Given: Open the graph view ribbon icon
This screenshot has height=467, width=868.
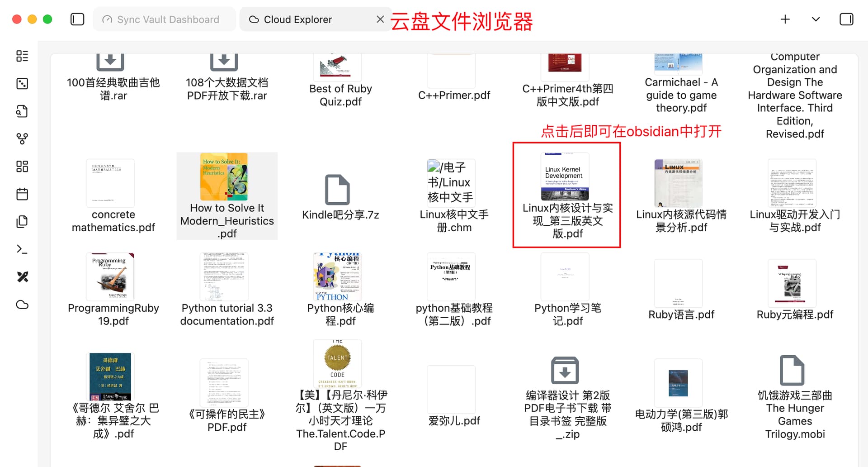Looking at the screenshot, I should pos(22,138).
